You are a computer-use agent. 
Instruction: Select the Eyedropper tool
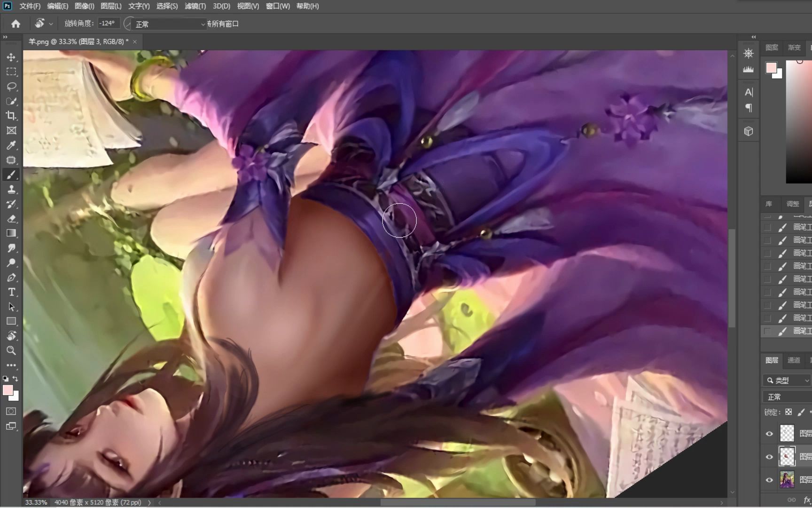click(x=11, y=145)
